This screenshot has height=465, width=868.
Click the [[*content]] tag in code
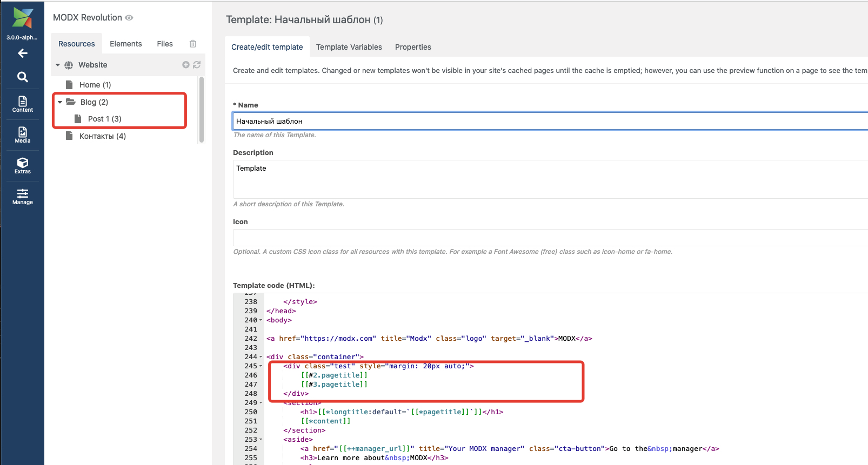(x=325, y=421)
